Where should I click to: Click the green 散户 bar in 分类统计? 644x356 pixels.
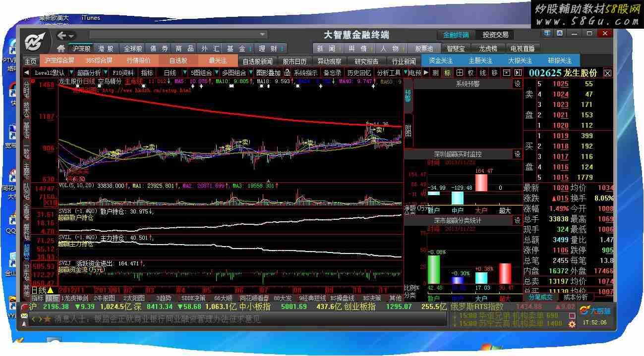coord(434,269)
